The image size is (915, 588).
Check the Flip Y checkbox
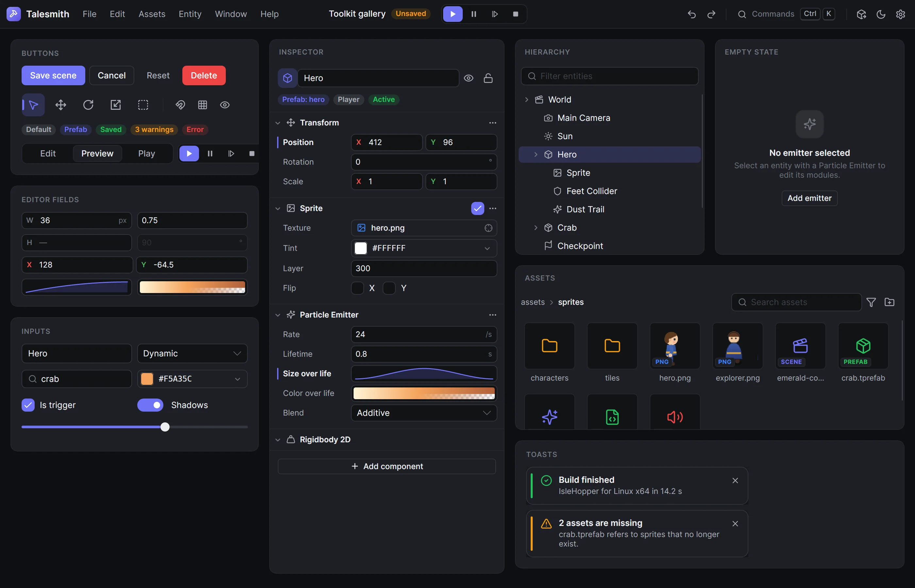click(389, 288)
